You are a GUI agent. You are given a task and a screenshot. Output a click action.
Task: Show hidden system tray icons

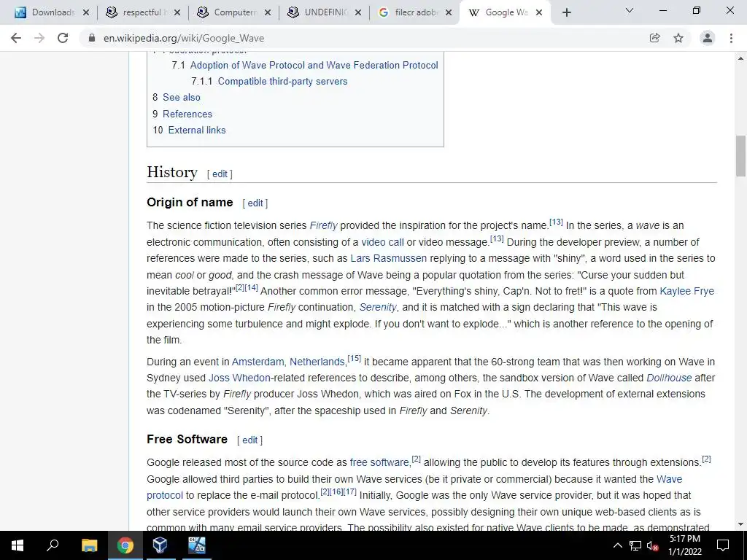click(617, 545)
